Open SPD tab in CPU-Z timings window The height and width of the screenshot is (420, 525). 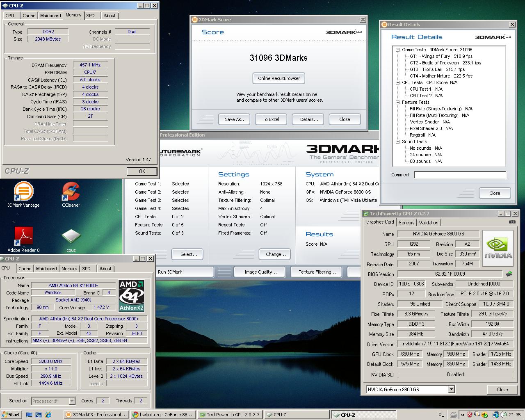[90, 16]
